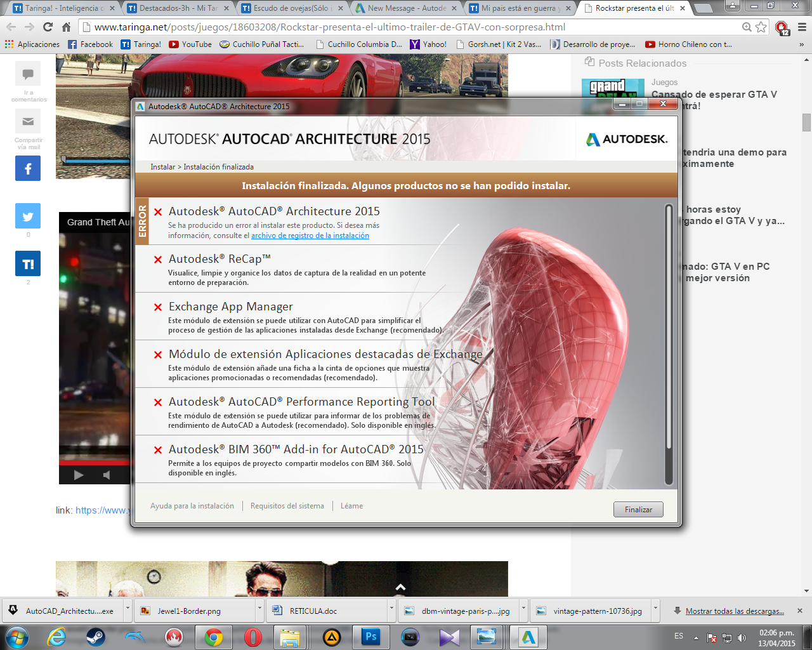Screen dimensions: 812x650
Task: Open Photoshop from taskbar
Action: pos(371,637)
